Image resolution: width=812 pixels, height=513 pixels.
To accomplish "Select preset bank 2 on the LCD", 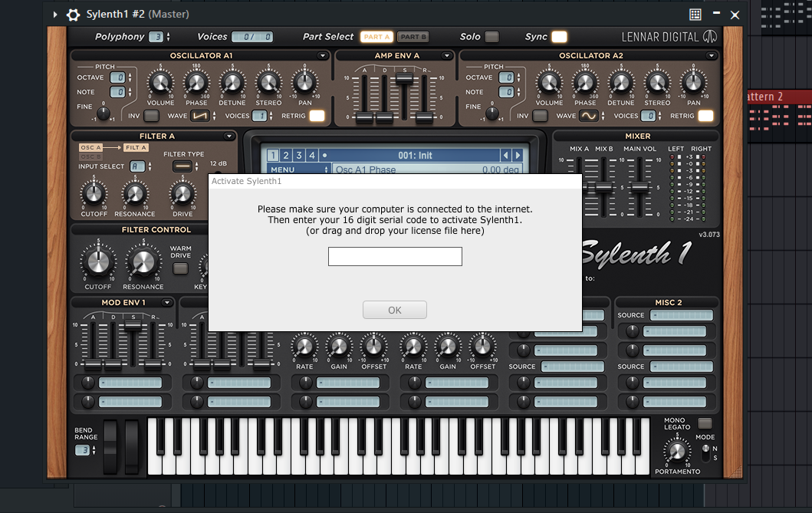I will (284, 154).
